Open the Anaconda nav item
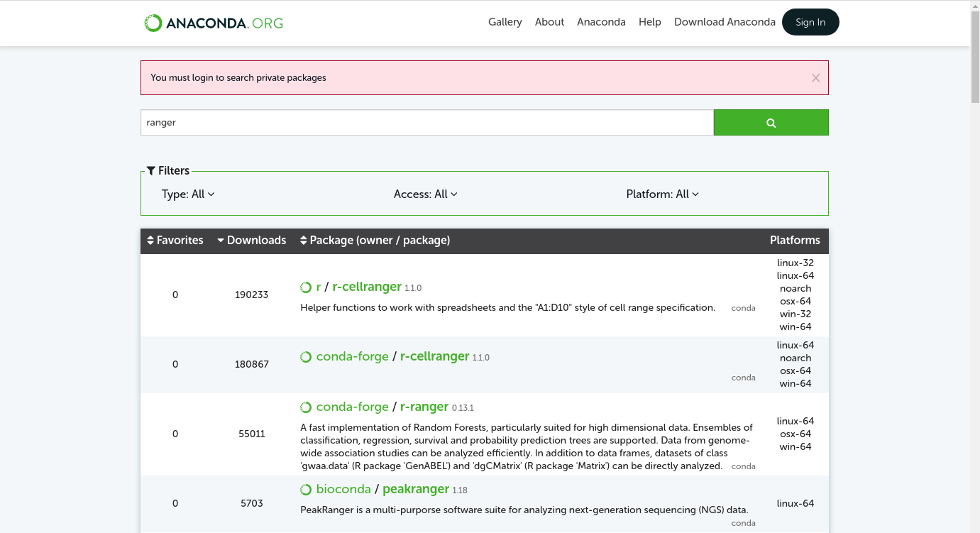The width and height of the screenshot is (980, 533). 601,22
